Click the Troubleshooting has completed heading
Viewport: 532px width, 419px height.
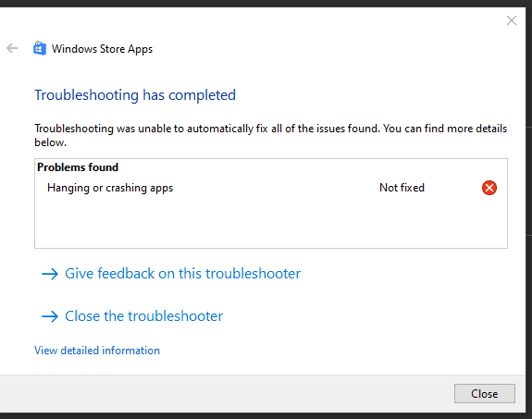135,95
